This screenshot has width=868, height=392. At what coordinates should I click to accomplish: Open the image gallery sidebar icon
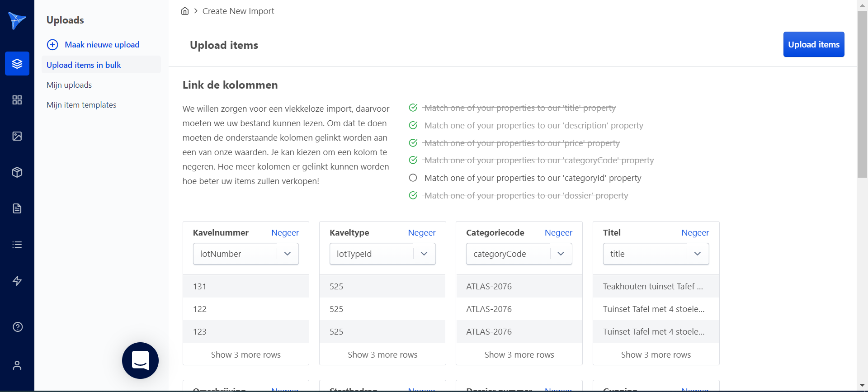(x=17, y=136)
